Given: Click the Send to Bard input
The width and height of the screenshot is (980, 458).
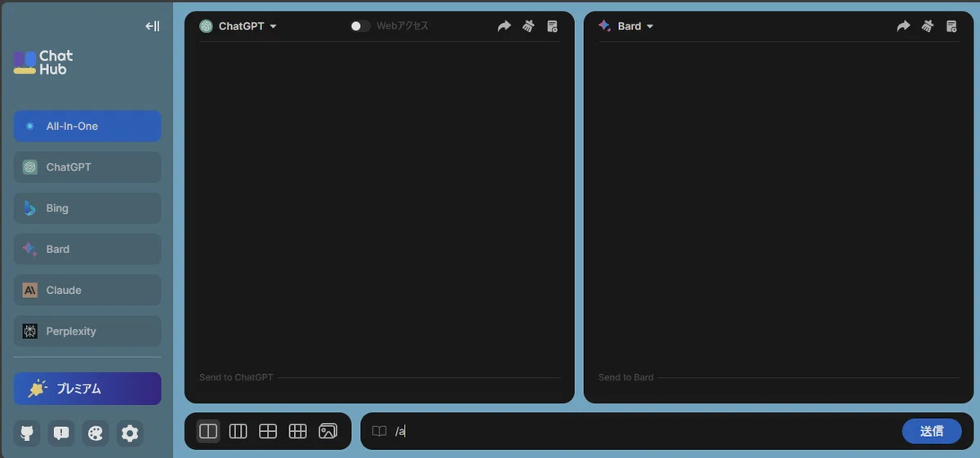Looking at the screenshot, I should (x=778, y=377).
